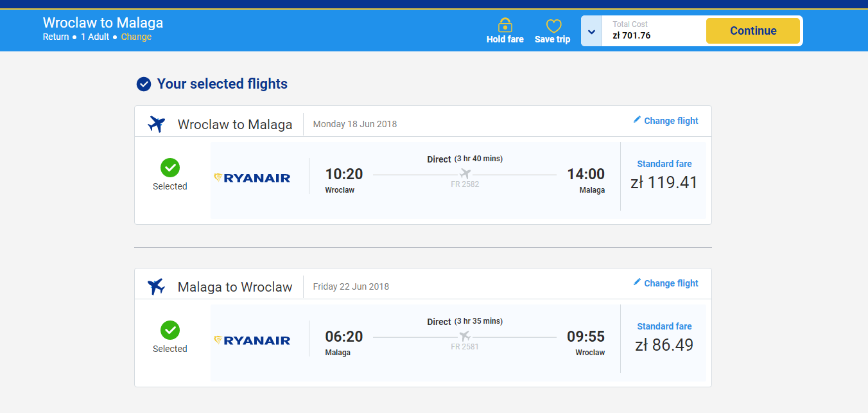Toggle the Selected checkmark on the 06:20 flight
Image resolution: width=868 pixels, height=413 pixels.
pyautogui.click(x=170, y=330)
